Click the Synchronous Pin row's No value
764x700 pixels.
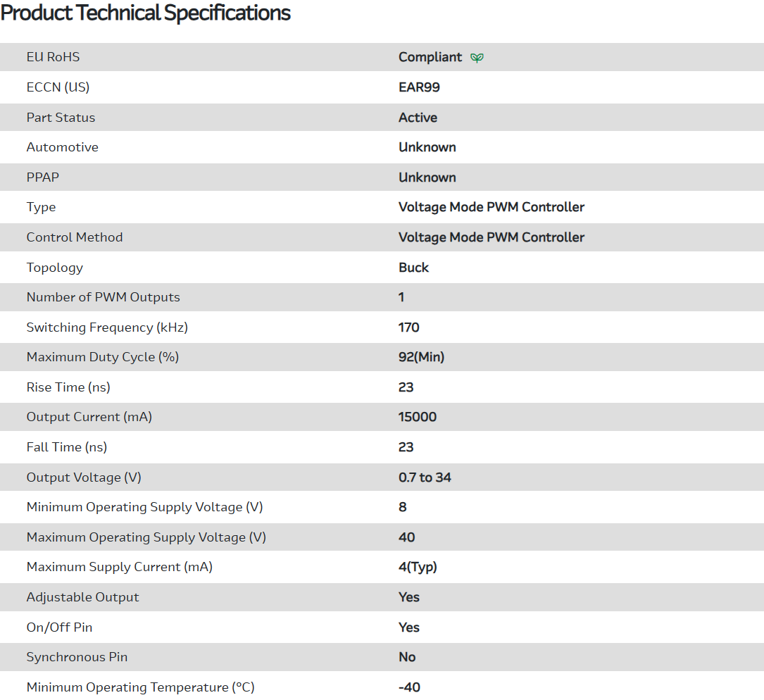(x=407, y=657)
